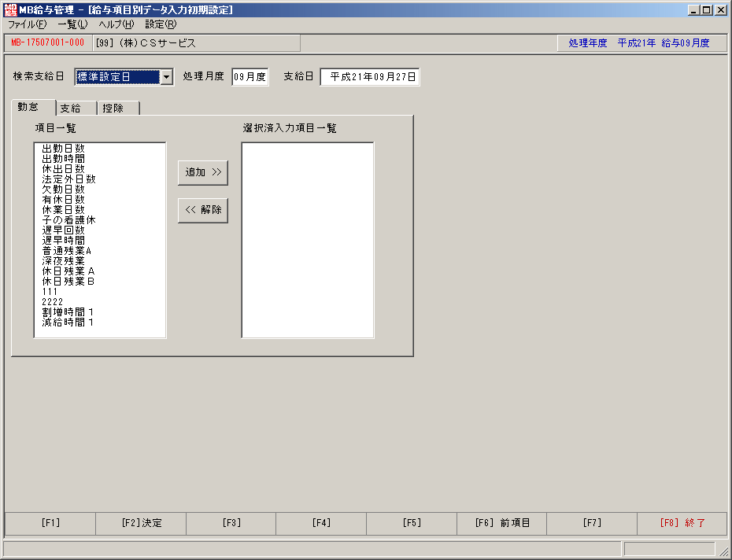Select 減給時間 1 in the item list
732x560 pixels.
pyautogui.click(x=68, y=323)
